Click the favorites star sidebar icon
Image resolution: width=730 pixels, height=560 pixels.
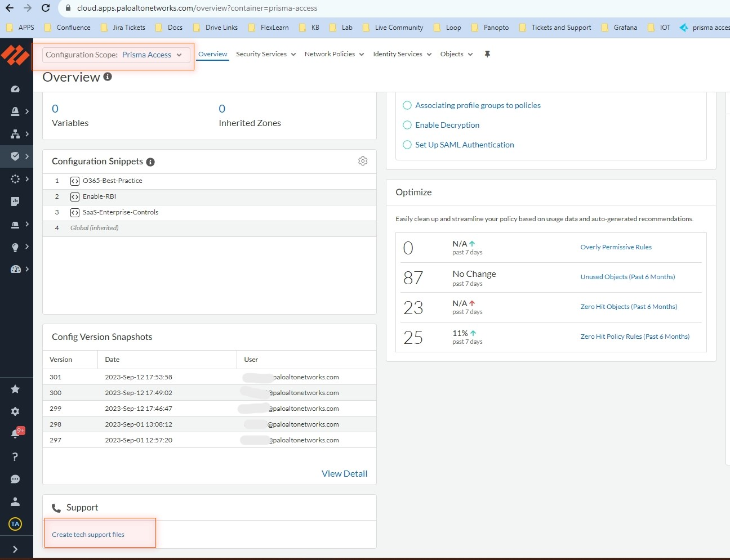[x=15, y=389]
